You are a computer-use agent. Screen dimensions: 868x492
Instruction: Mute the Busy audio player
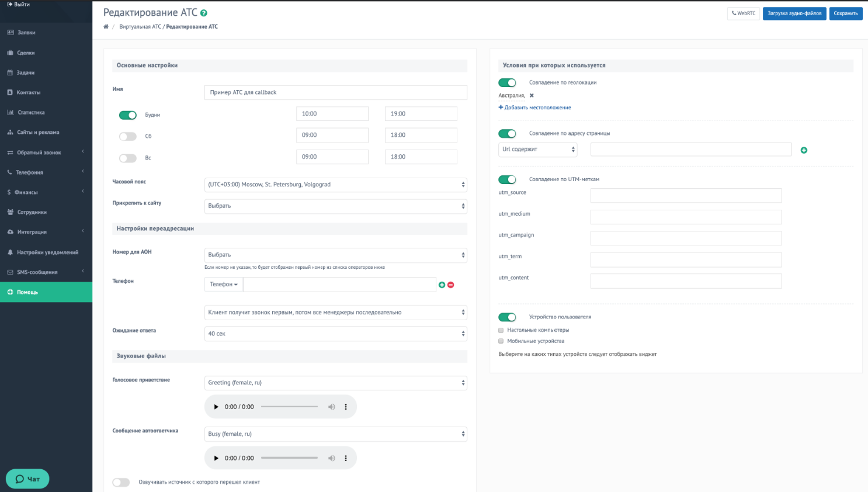coord(332,458)
